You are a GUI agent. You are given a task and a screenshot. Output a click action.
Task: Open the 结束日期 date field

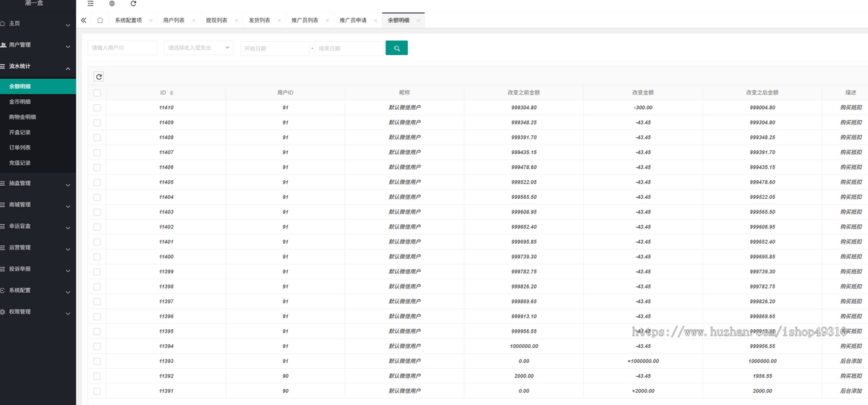click(349, 48)
